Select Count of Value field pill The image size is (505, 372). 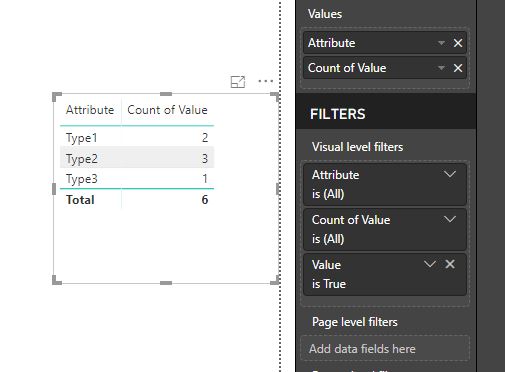pyautogui.click(x=385, y=68)
